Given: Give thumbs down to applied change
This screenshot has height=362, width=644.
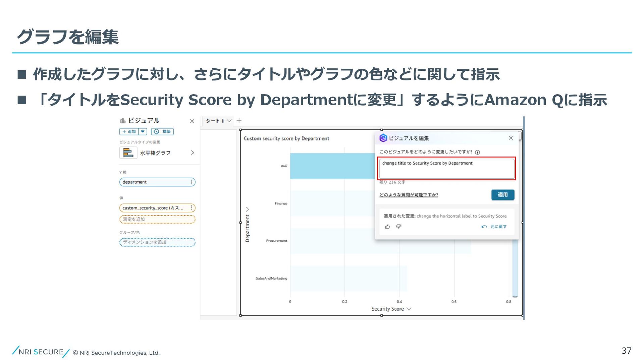Looking at the screenshot, I should (x=399, y=227).
